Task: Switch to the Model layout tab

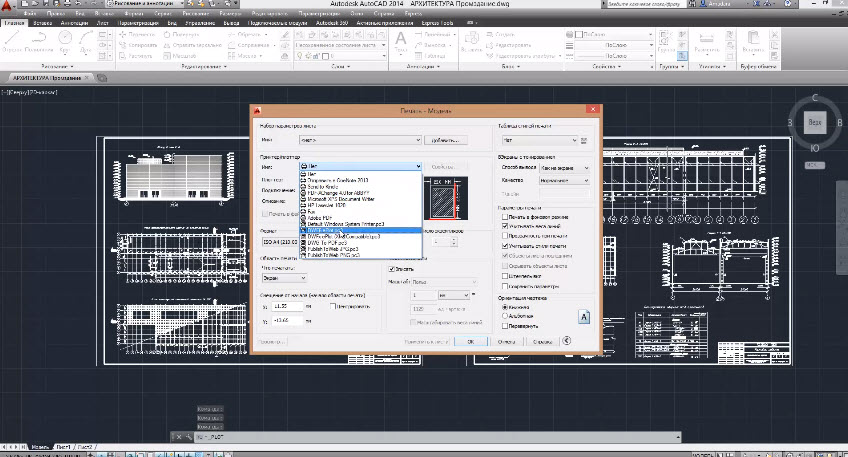Action: [x=38, y=446]
